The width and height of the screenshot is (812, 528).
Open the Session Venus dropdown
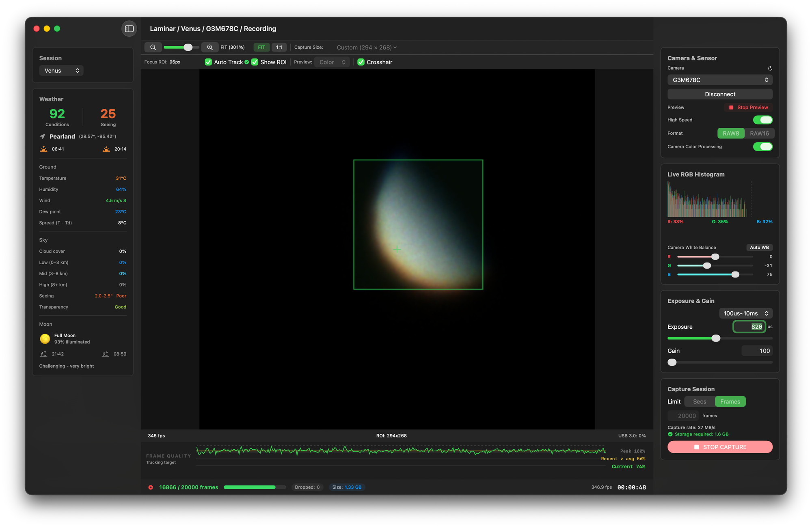(x=61, y=71)
